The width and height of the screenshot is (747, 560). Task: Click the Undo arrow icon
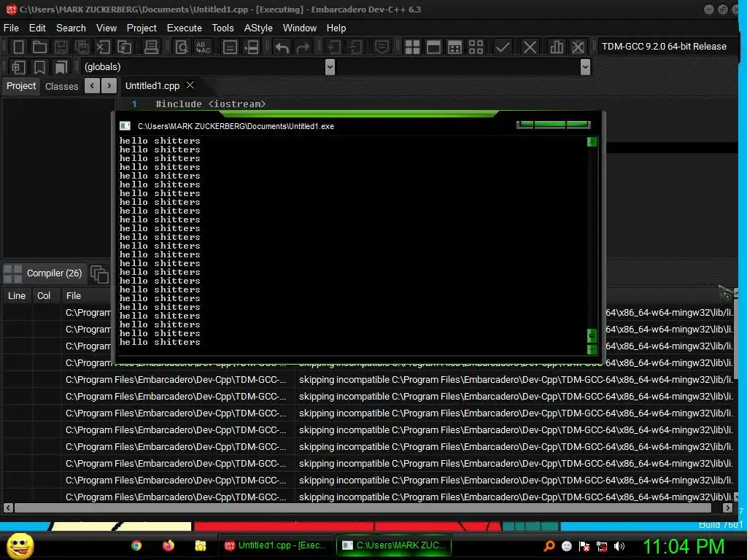point(282,47)
